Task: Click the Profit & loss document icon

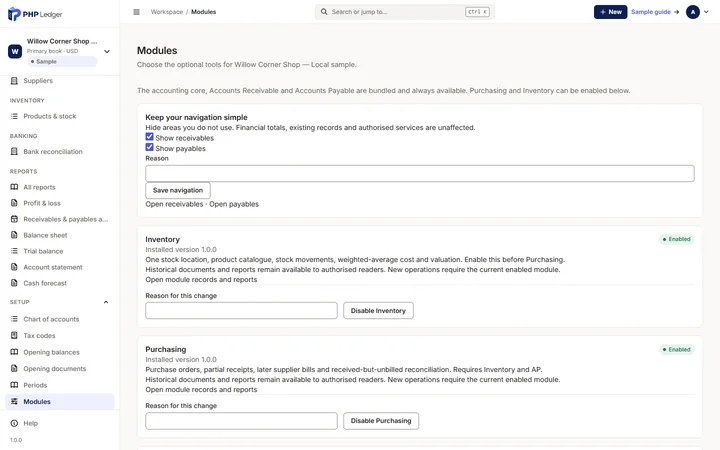Action: 14,203
